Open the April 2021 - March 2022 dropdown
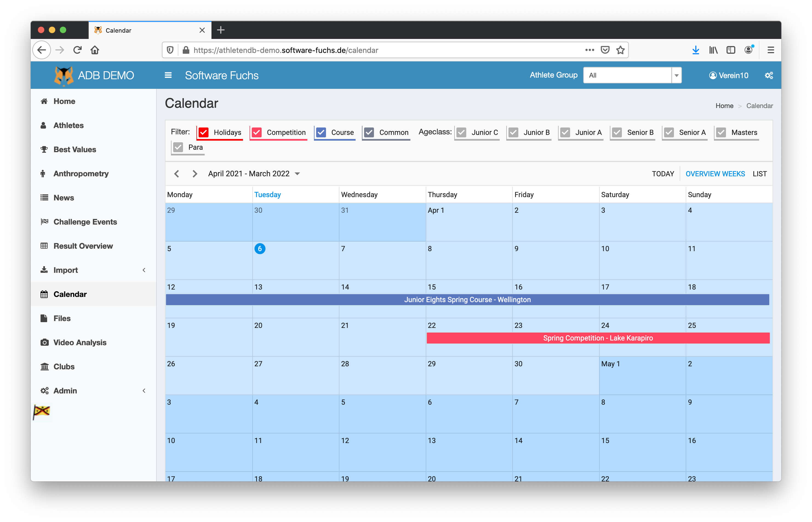 coord(254,174)
